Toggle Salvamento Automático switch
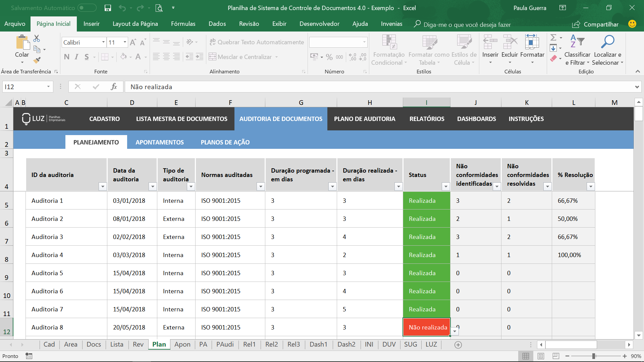The height and width of the screenshot is (362, 644). coord(87,8)
